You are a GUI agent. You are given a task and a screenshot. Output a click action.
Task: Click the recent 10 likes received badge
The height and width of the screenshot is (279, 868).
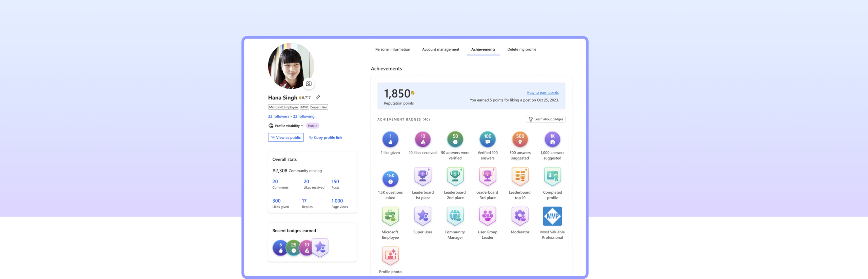pyautogui.click(x=307, y=248)
